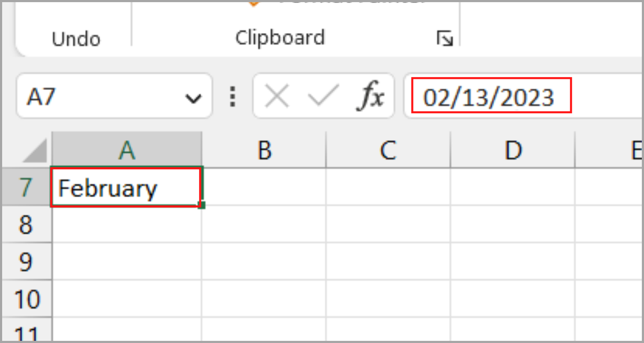Viewport: 644px width, 343px height.
Task: Click the vertical ellipsis beside the Name Box
Action: pos(232,96)
